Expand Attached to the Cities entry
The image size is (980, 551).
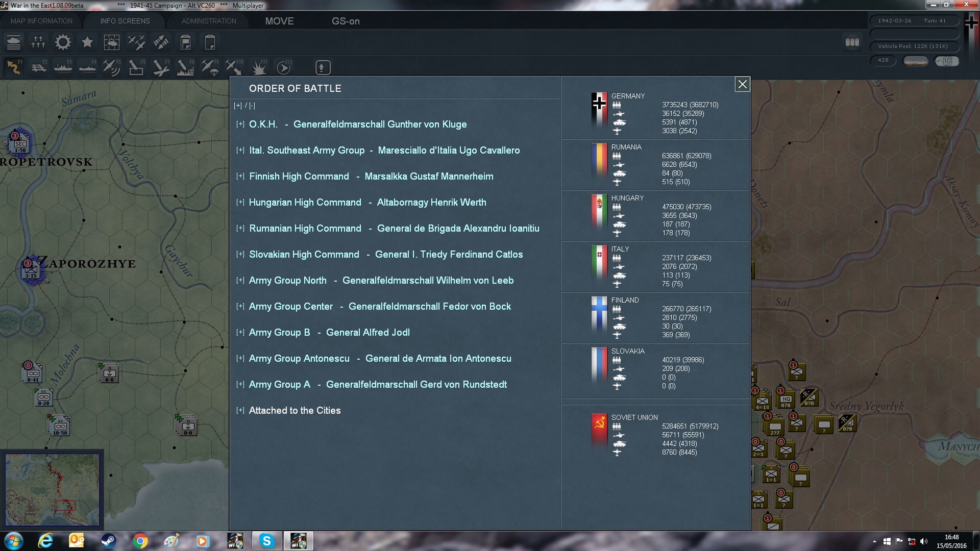[240, 411]
